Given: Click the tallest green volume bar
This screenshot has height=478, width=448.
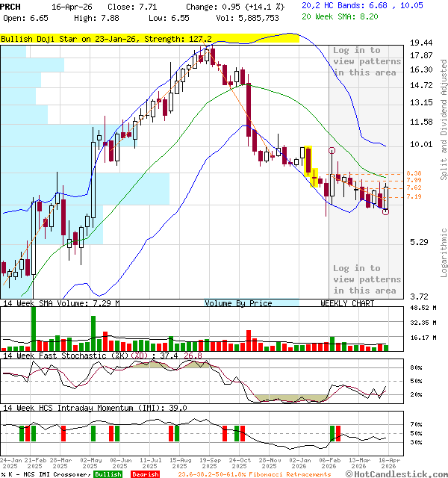Looking at the screenshot, I should [x=34, y=328].
